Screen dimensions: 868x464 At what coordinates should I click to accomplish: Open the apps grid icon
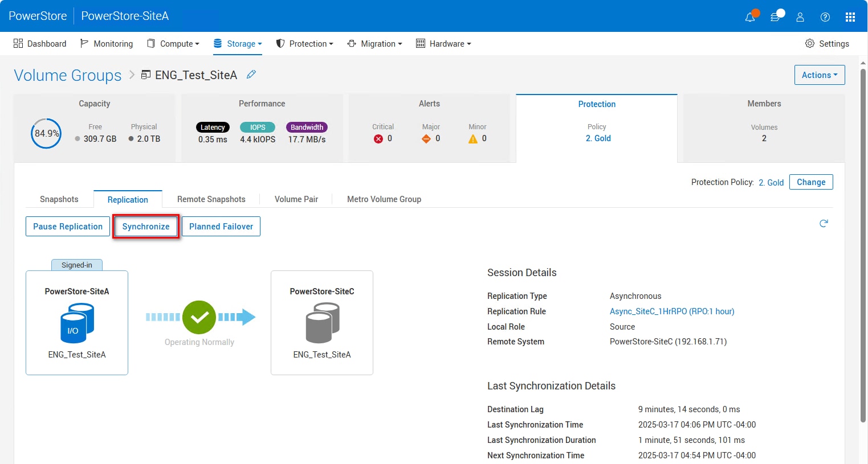tap(850, 17)
